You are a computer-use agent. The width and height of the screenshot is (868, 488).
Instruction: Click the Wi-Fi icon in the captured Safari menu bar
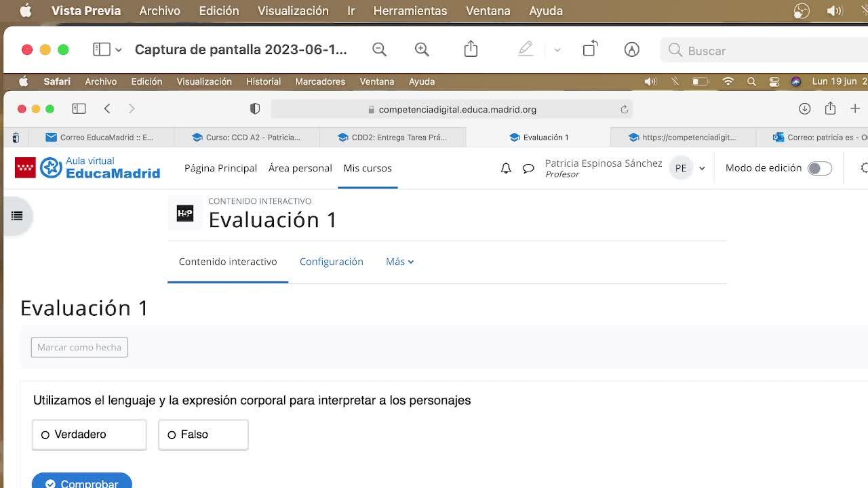[728, 81]
